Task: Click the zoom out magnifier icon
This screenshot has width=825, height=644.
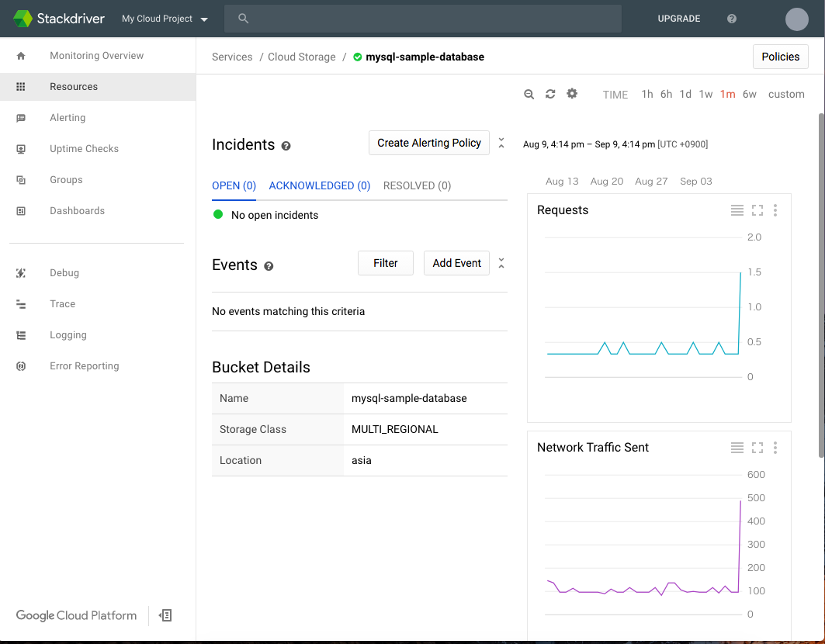Action: point(529,94)
